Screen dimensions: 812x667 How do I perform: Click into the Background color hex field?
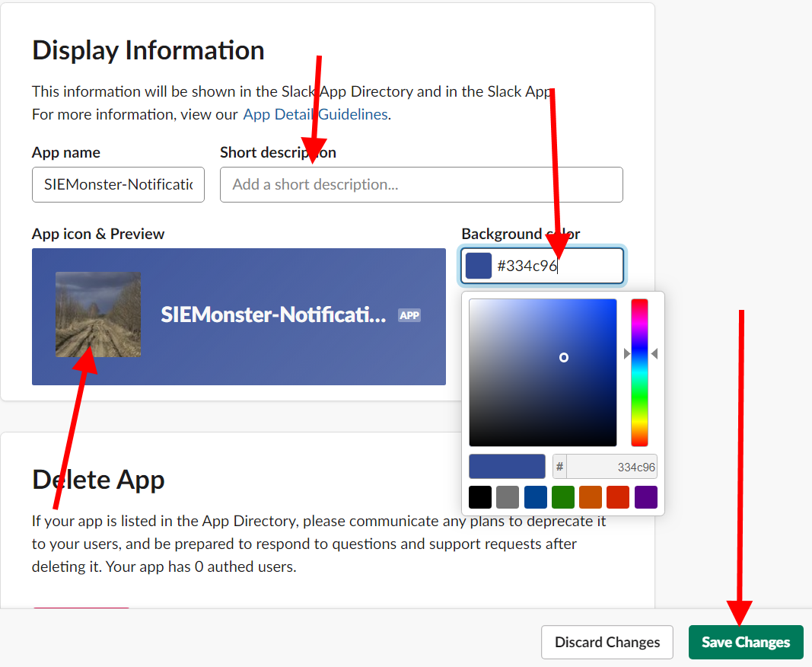556,266
